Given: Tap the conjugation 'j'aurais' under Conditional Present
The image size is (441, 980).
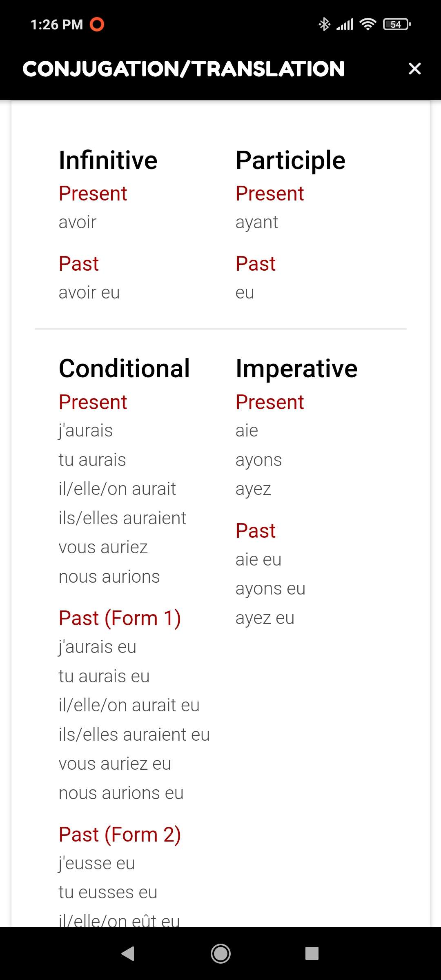Looking at the screenshot, I should click(86, 430).
